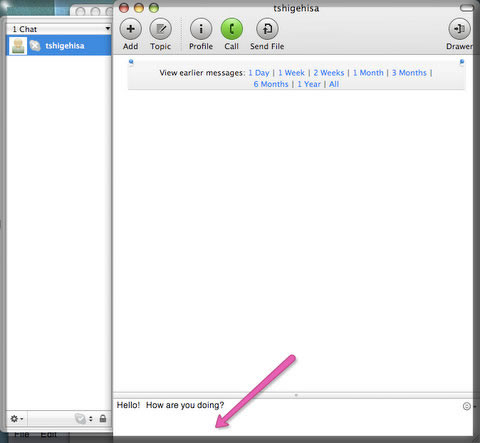
Task: Show messages from the last 2 Weeks
Action: [329, 73]
